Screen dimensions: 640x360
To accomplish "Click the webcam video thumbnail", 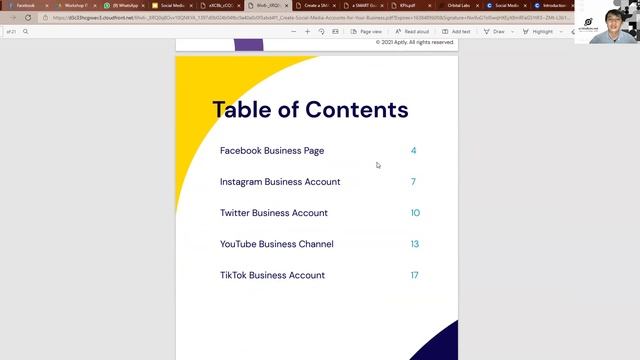I will [x=607, y=22].
